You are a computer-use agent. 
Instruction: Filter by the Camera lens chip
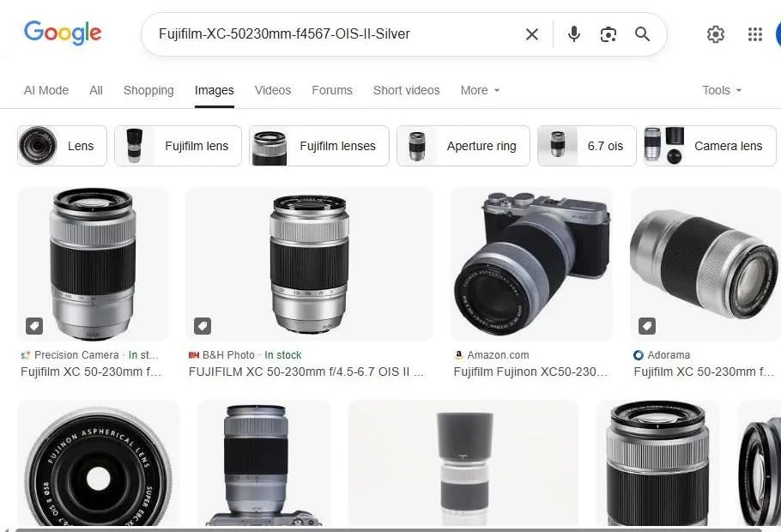(x=710, y=146)
